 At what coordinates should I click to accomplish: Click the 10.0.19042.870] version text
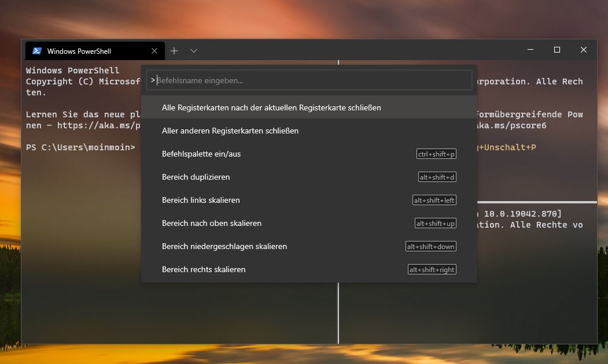pos(523,214)
